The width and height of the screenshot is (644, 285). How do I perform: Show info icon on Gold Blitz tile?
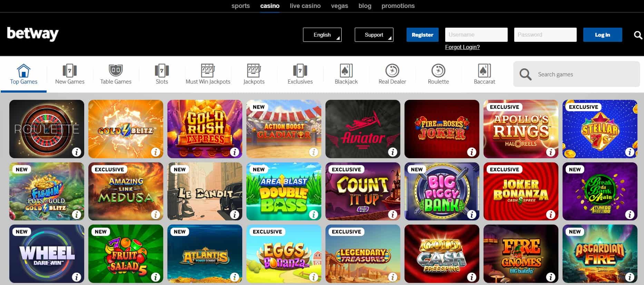point(155,152)
